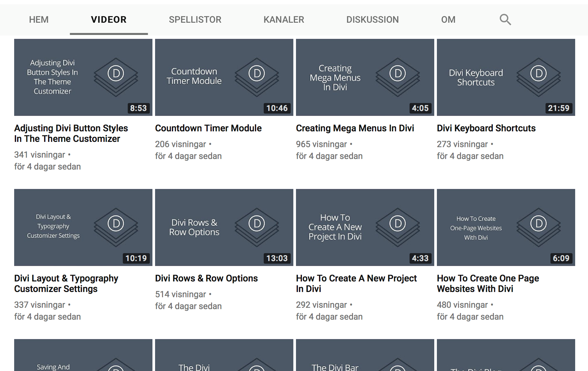Switch to the OM tab

[x=448, y=20]
